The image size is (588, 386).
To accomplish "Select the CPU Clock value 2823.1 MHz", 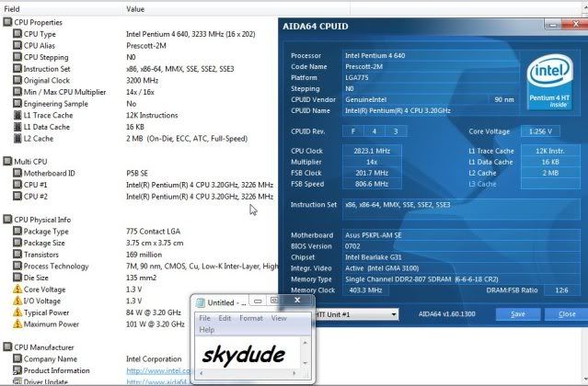I will (372, 151).
